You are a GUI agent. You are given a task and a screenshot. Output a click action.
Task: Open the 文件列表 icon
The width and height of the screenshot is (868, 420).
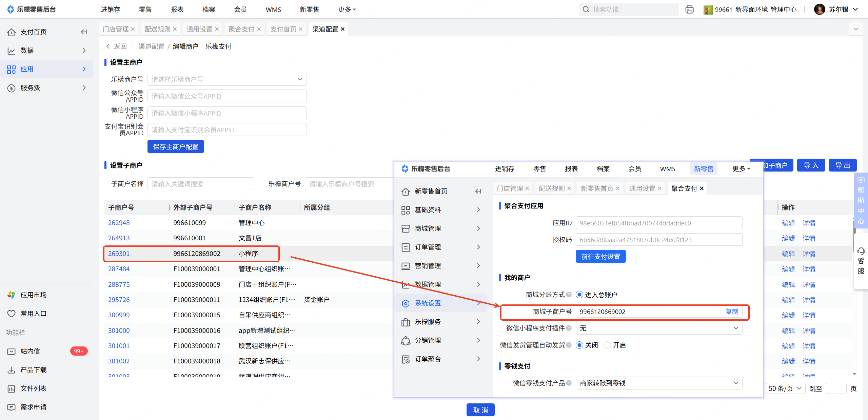[12, 388]
